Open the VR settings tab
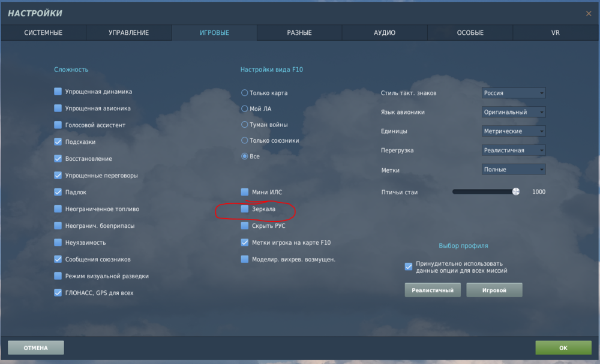Screen dimensions: 600x364 point(555,33)
